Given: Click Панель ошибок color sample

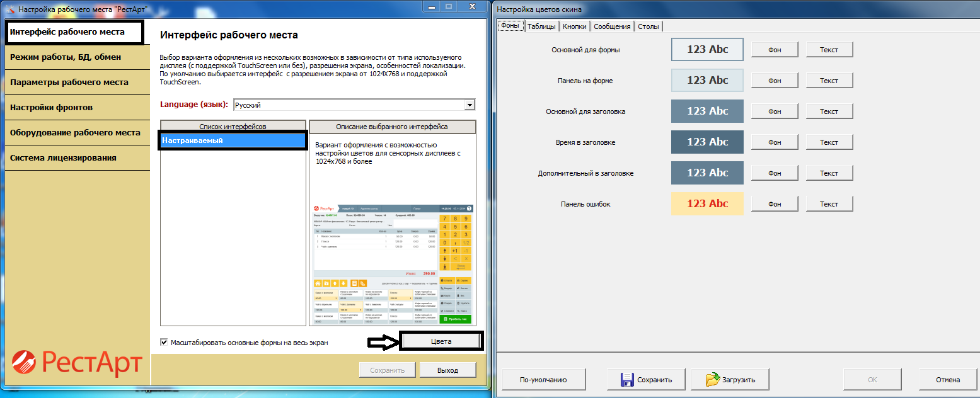Looking at the screenshot, I should click(x=707, y=203).
